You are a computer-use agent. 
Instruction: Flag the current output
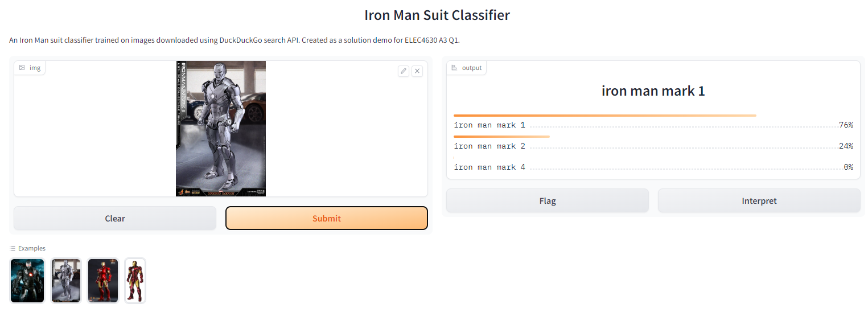547,200
